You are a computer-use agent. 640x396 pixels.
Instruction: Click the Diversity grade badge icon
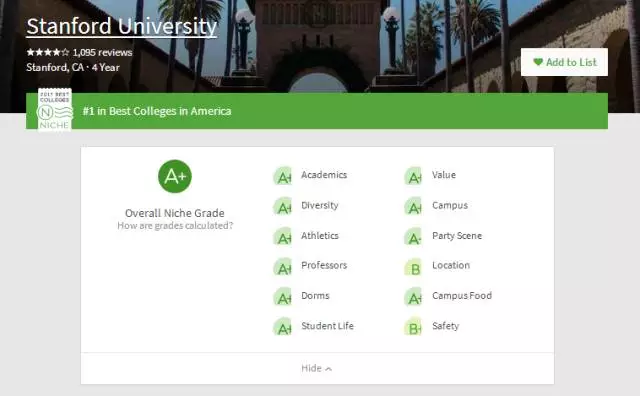[282, 207]
